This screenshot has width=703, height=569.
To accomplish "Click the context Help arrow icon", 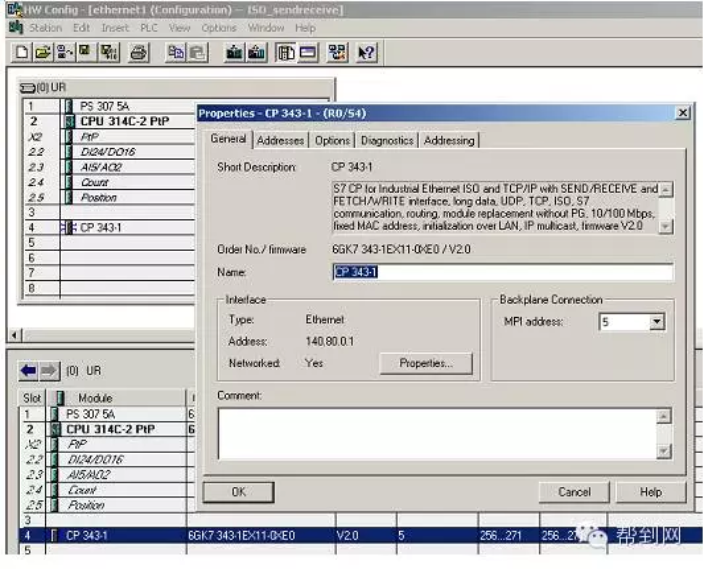I will 366,54.
